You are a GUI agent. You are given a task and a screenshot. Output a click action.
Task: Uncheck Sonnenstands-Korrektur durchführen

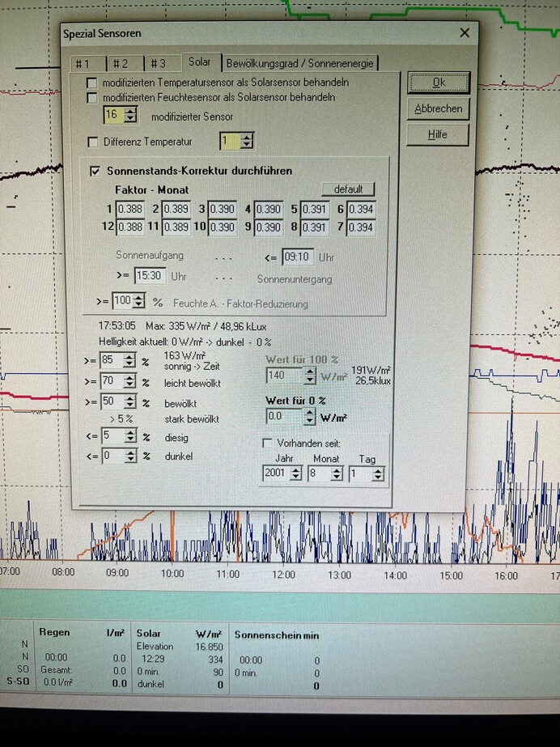(95, 172)
